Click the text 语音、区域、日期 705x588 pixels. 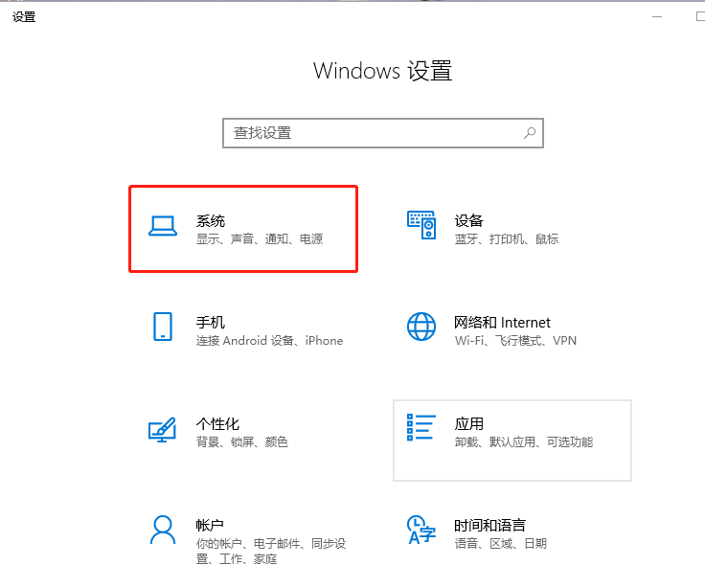500,544
